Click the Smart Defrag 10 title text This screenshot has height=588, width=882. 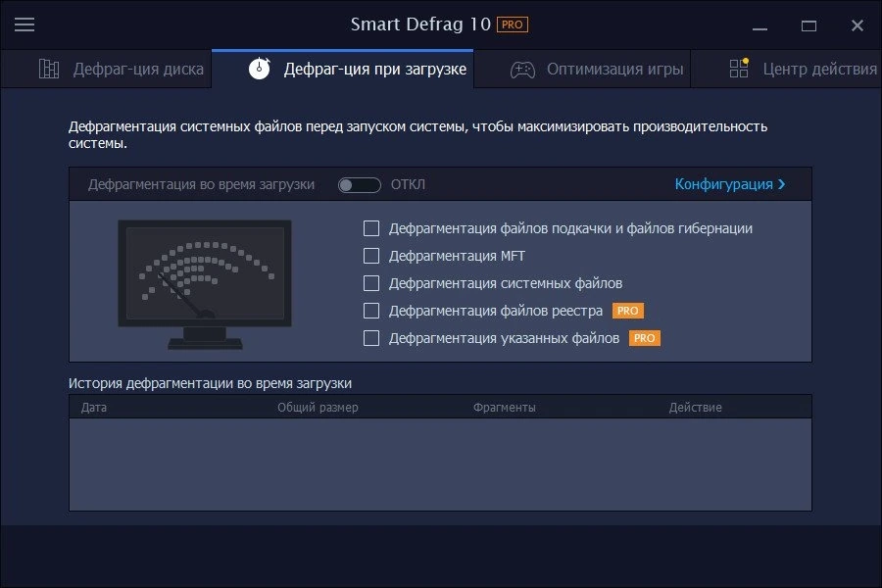coord(420,24)
